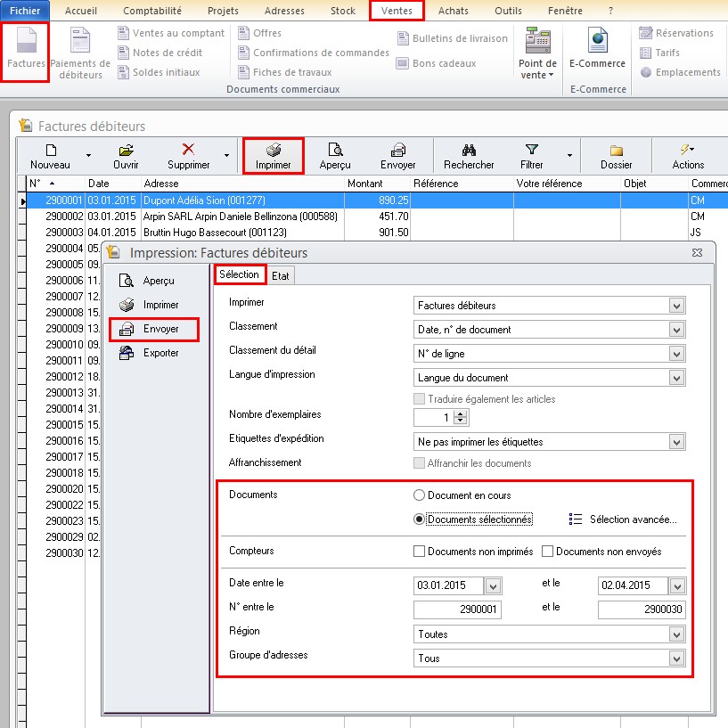Open the Comptabilité ribbon tab
Viewport: 728px width, 728px height.
[x=151, y=11]
